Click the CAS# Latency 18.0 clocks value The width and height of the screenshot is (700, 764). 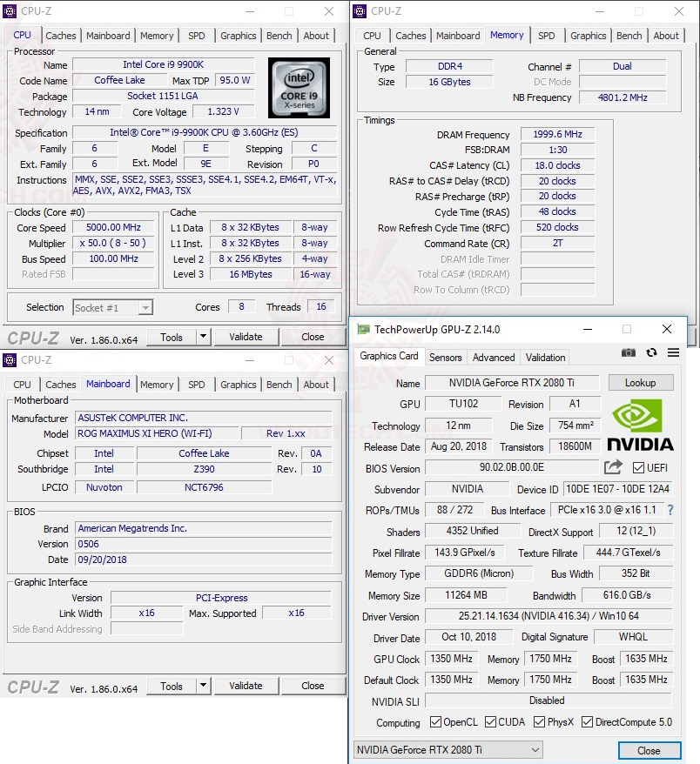(x=558, y=165)
